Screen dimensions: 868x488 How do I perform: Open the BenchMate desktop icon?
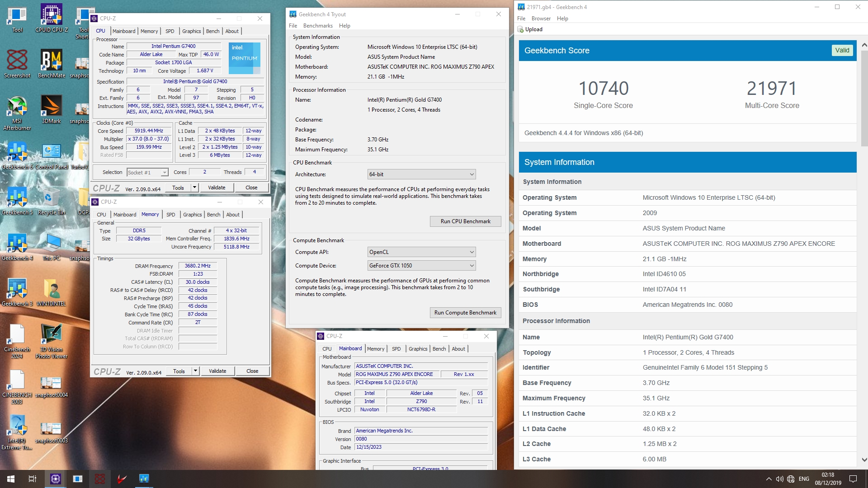click(52, 64)
